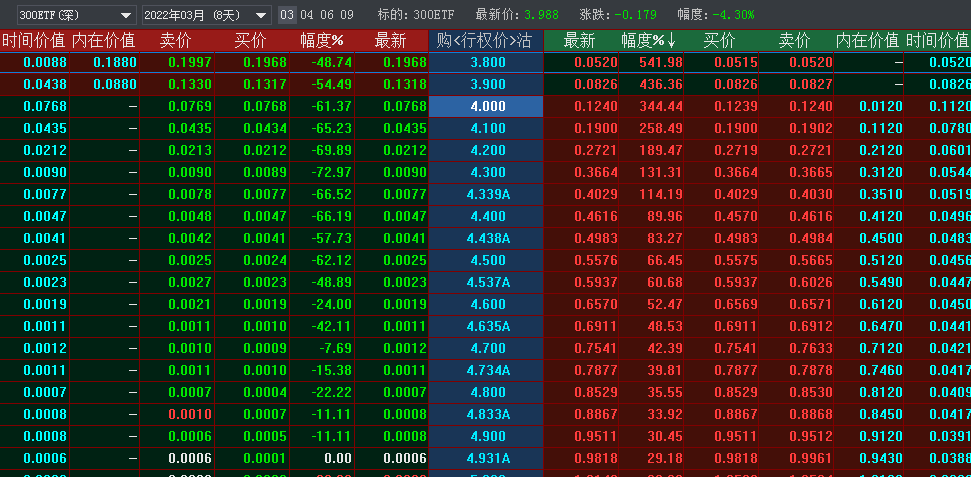
Task: Click the 标的: 300ETF label
Action: point(415,15)
